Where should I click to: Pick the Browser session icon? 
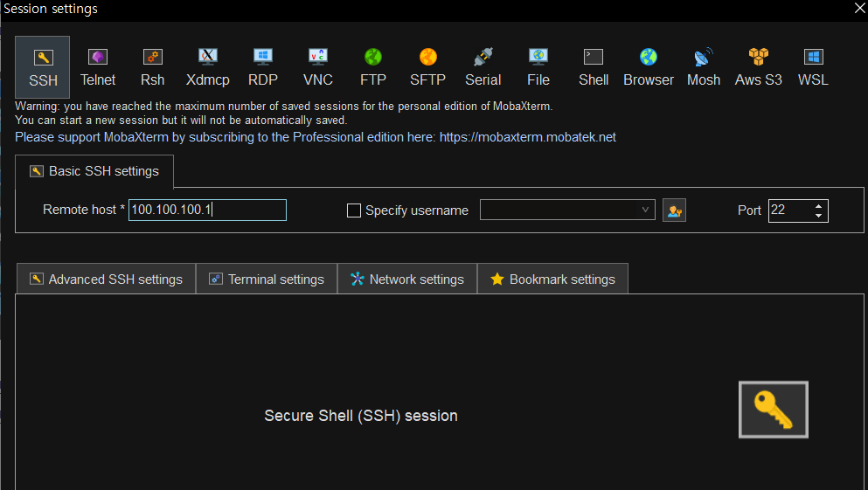[x=649, y=67]
